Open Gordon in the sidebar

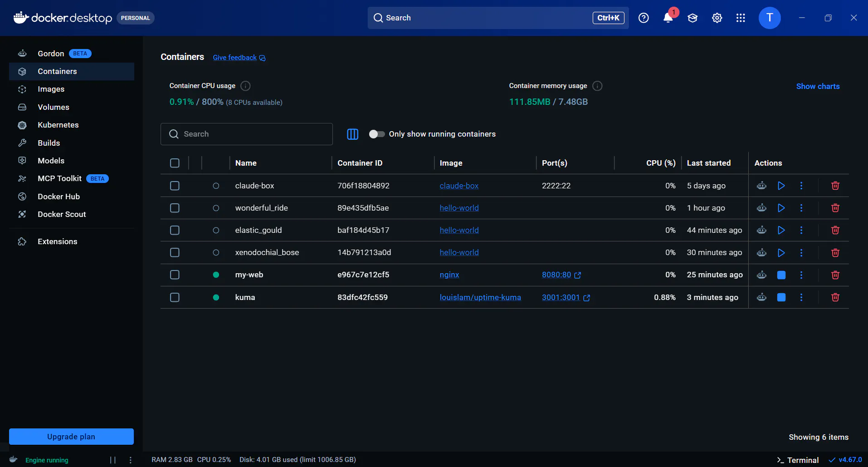point(72,54)
